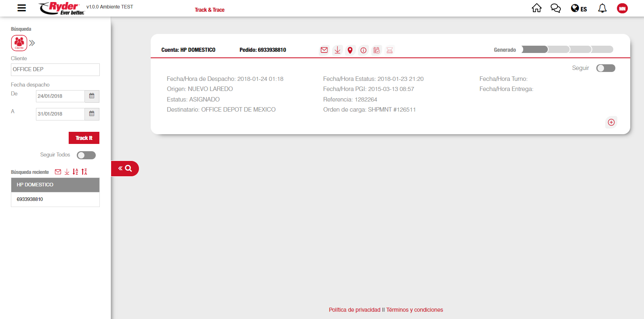Open the calendar appointment icon
644x319 pixels.
[x=377, y=50]
